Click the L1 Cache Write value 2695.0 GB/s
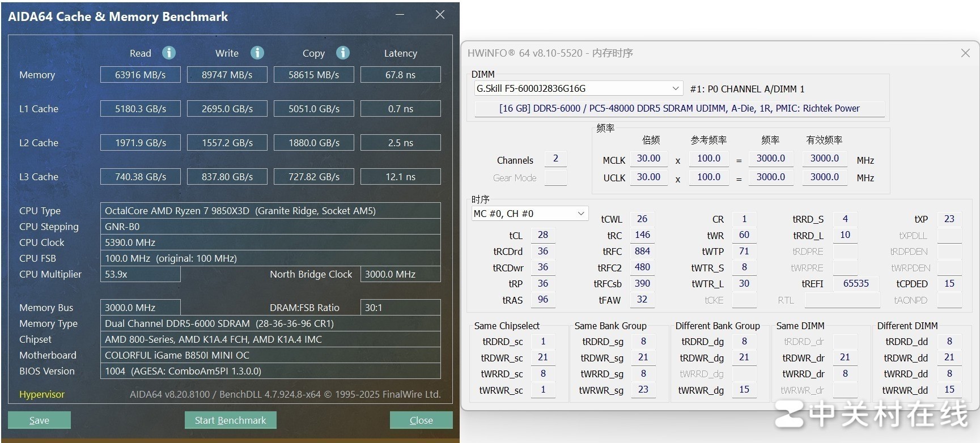Viewport: 980px width, 443px height. pyautogui.click(x=227, y=109)
